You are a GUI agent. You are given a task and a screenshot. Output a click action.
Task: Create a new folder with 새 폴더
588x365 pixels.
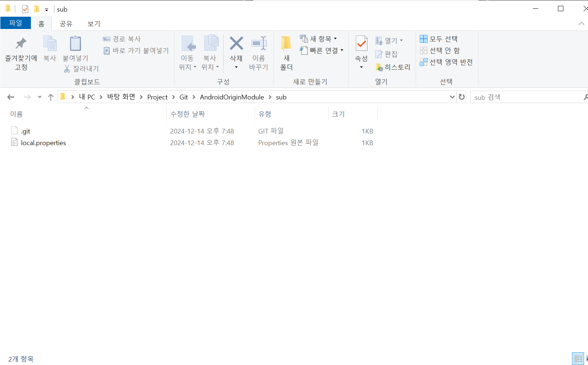(x=286, y=53)
